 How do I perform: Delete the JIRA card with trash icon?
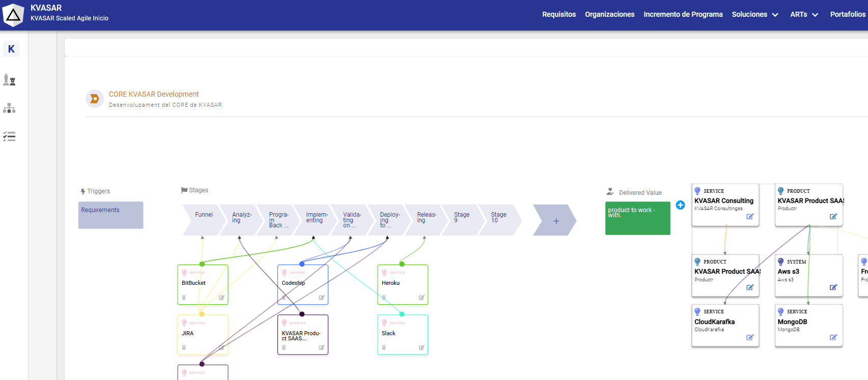pos(184,347)
